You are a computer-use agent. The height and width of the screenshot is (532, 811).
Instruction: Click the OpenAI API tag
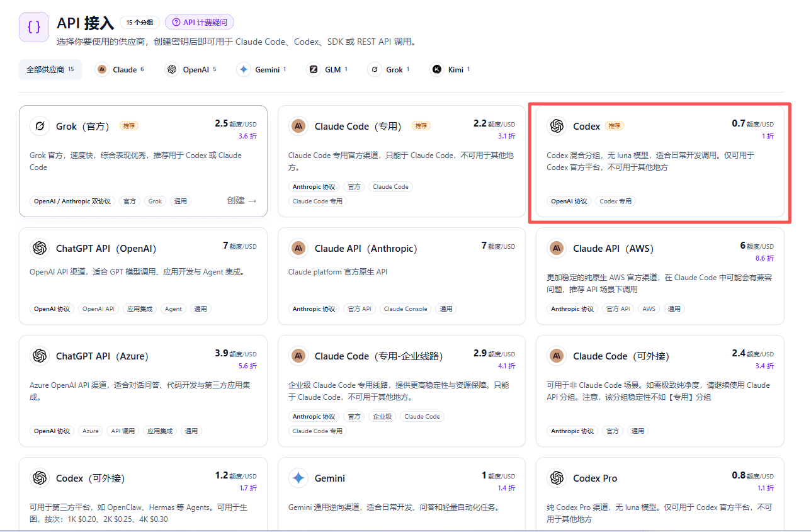[98, 308]
